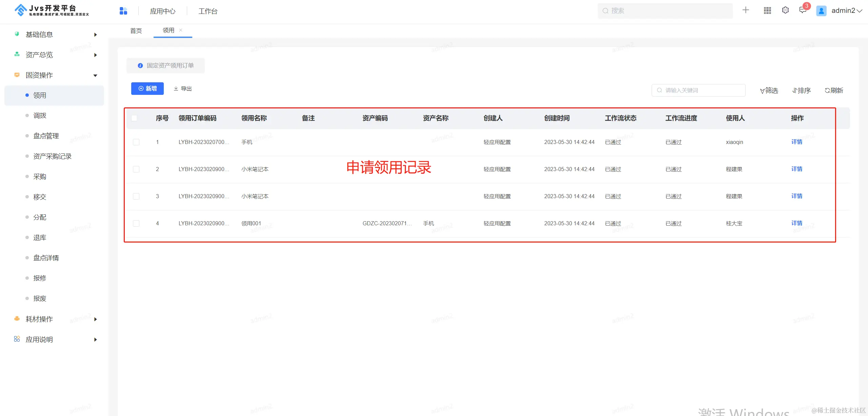Switch to the 首页 tab
868x416 pixels.
136,31
